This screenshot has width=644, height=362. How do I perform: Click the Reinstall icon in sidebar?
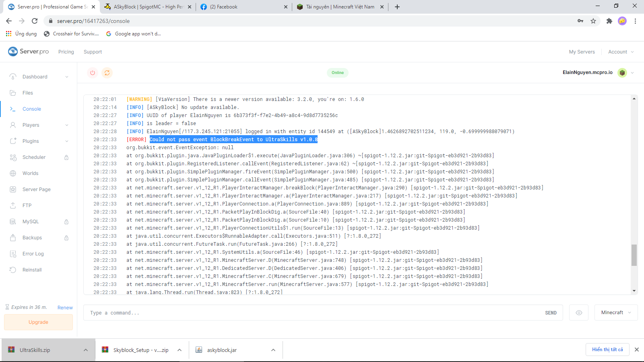13,270
